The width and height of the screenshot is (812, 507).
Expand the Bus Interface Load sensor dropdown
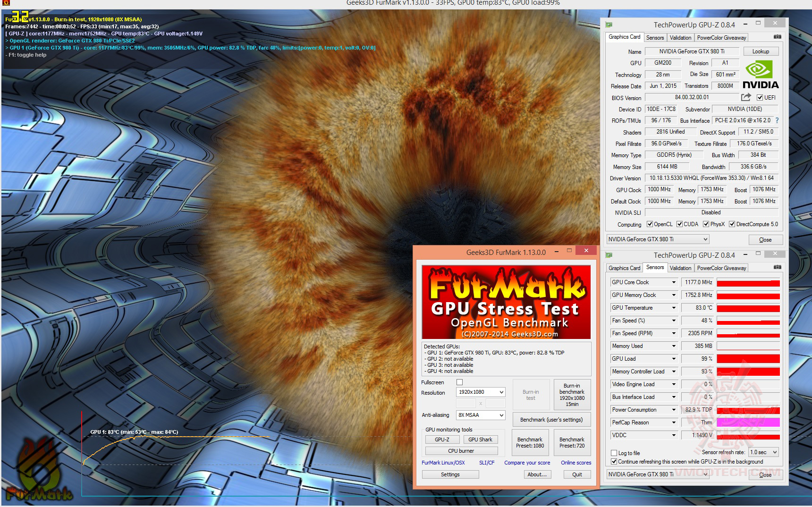[x=674, y=397]
